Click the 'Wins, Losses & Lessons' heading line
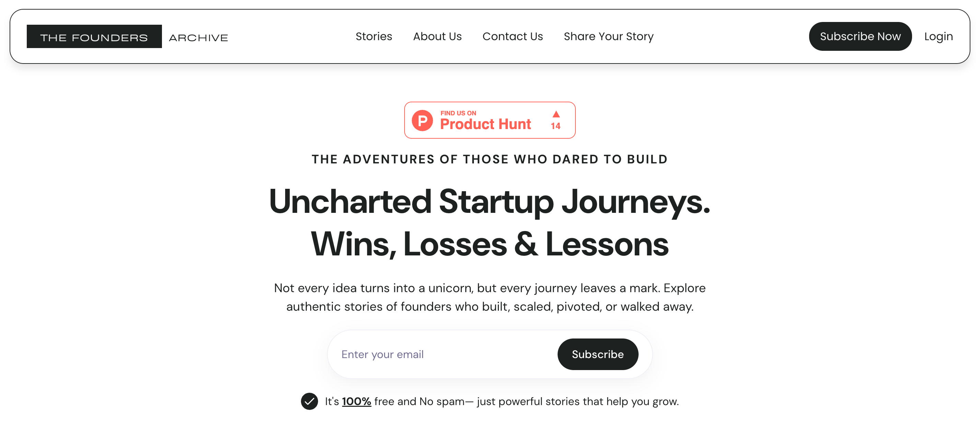 coord(490,244)
